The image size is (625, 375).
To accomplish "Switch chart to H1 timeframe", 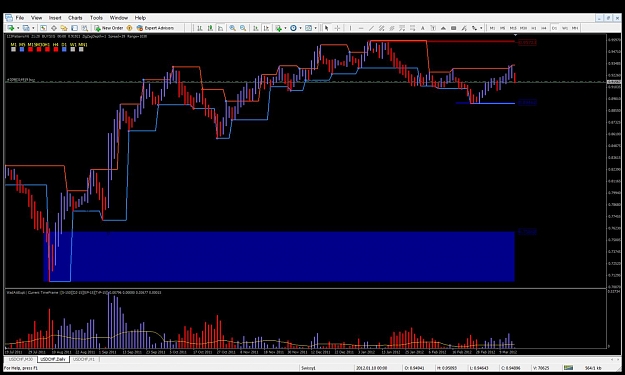I will pos(534,28).
